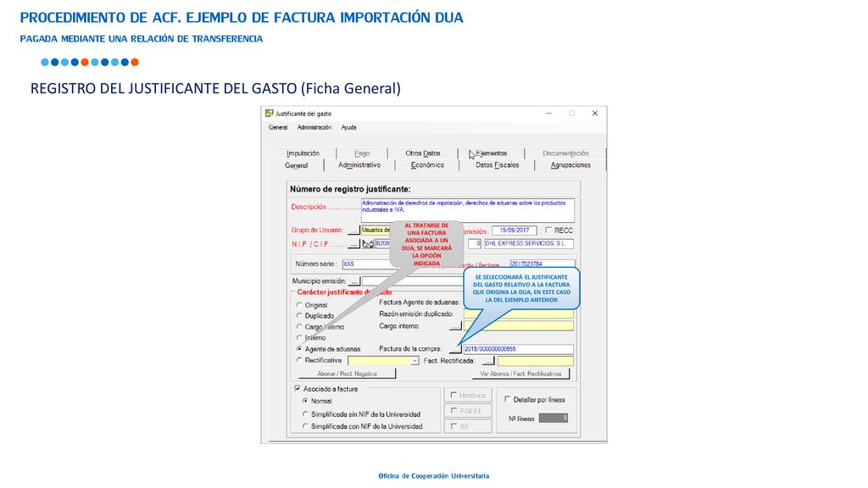Open the Municipio emisión lookup button

(x=354, y=281)
